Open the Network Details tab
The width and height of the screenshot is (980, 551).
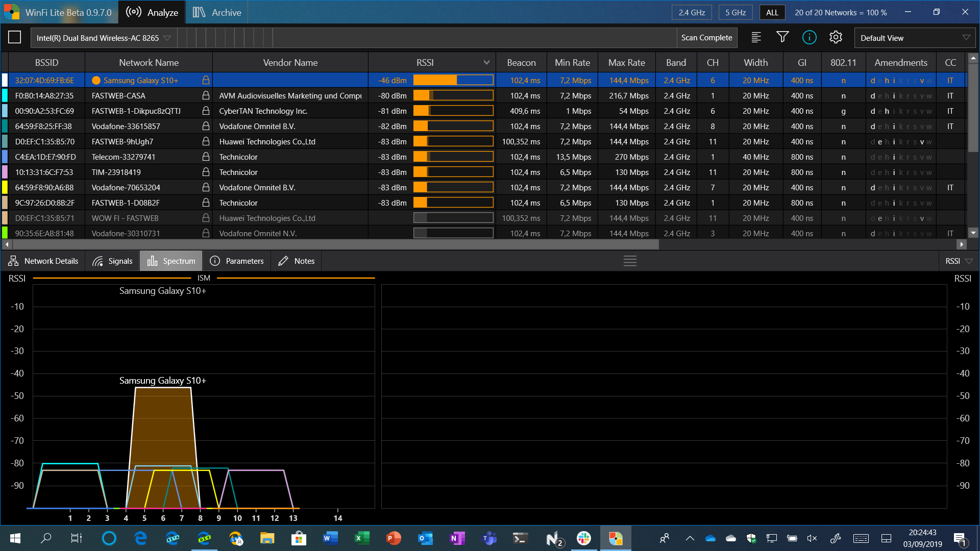43,261
